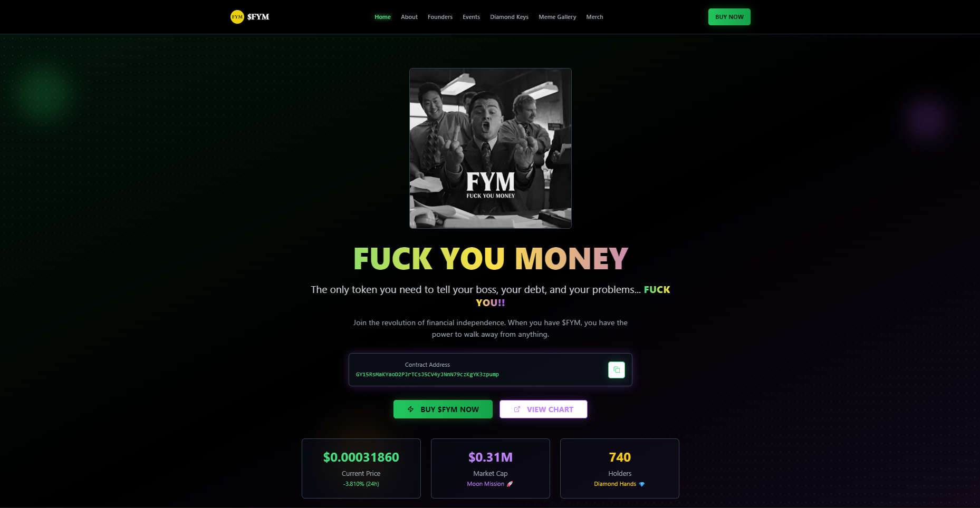Navigate to Events
The height and width of the screenshot is (508, 980).
tap(471, 17)
